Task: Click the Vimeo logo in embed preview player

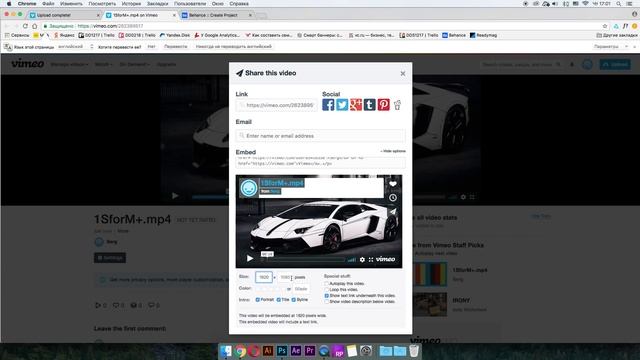Action: point(385,259)
